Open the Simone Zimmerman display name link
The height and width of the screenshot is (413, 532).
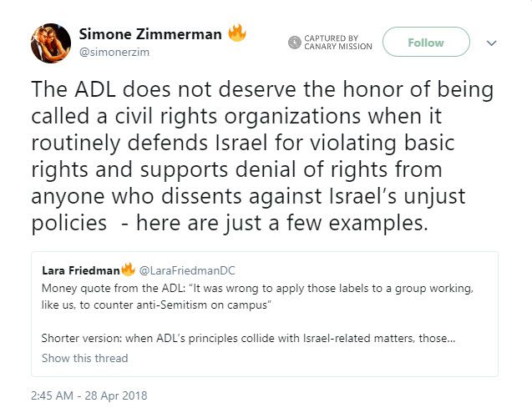coord(151,34)
